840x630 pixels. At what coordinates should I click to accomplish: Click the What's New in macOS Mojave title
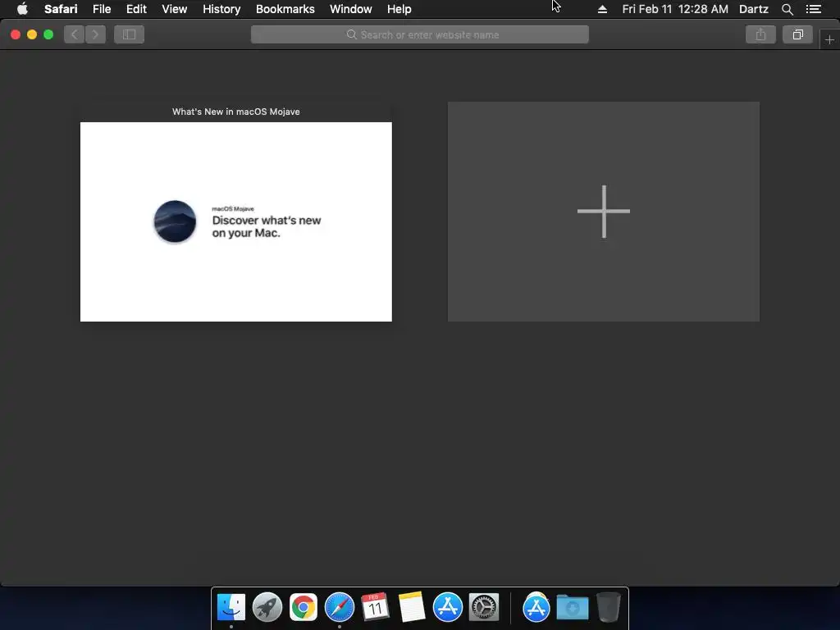click(235, 112)
